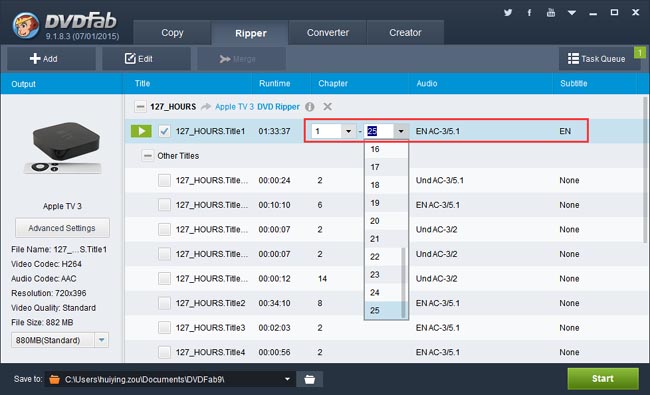Select chapter 22 in the dropdown list
The image size is (650, 395).
tap(384, 257)
